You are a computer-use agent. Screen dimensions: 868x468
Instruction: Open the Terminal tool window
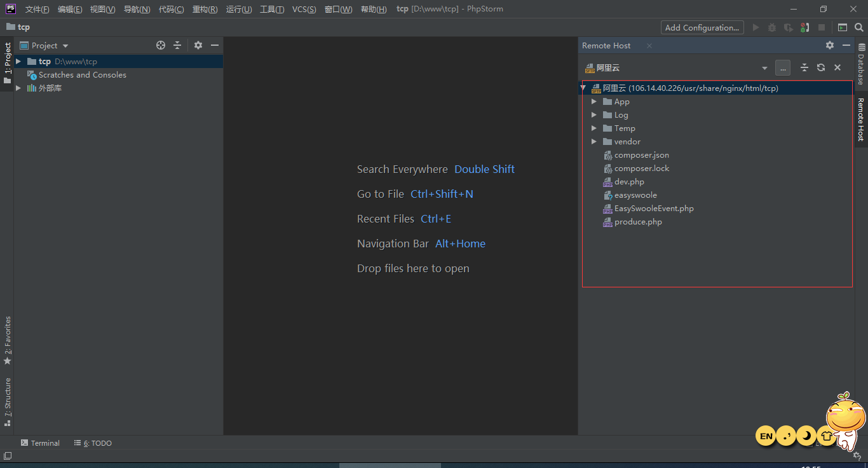click(40, 443)
